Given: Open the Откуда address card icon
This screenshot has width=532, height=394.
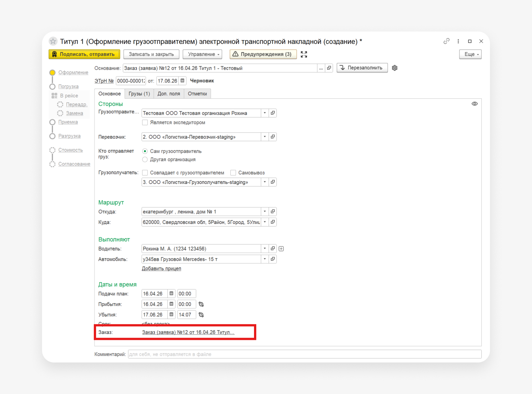Looking at the screenshot, I should [273, 212].
